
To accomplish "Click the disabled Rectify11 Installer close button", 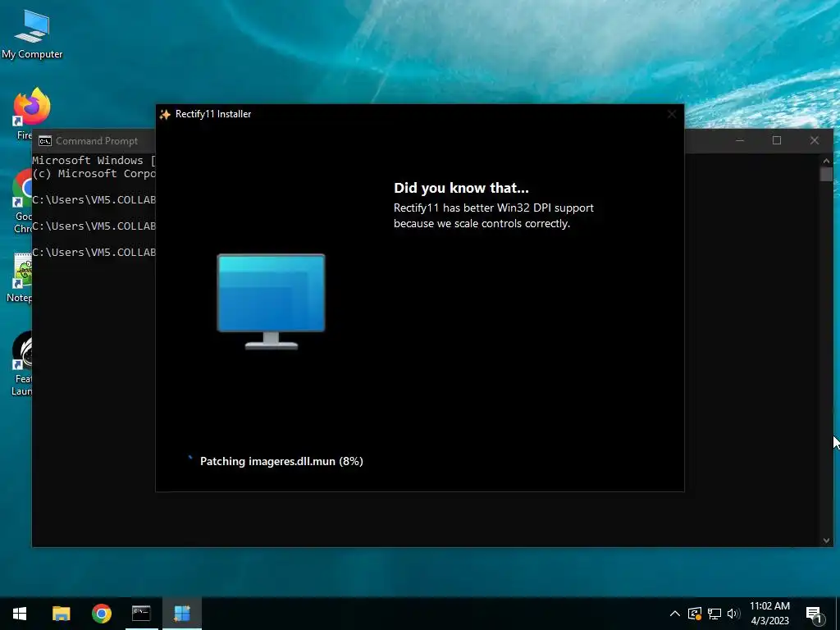I will pos(672,114).
